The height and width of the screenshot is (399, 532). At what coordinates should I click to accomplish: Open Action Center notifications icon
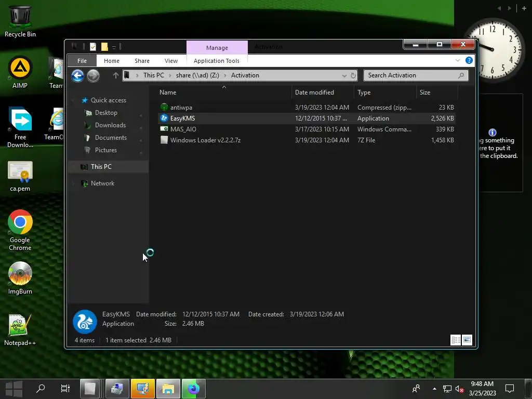(510, 389)
